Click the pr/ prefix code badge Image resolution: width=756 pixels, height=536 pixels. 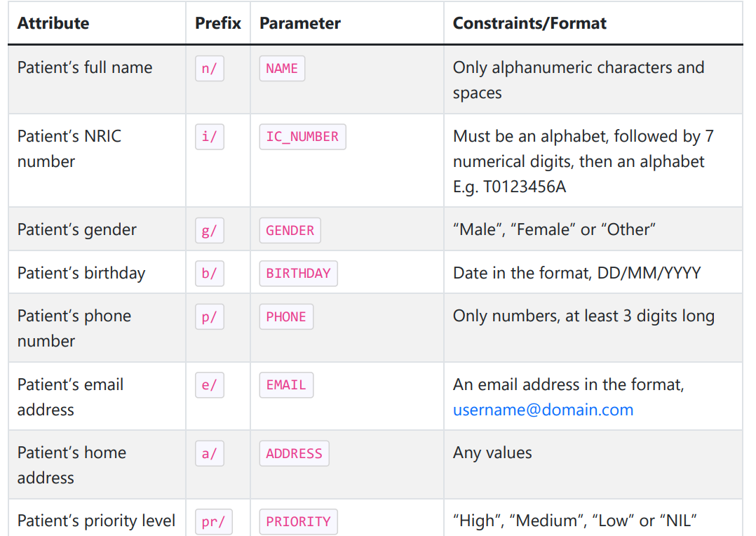(x=213, y=522)
